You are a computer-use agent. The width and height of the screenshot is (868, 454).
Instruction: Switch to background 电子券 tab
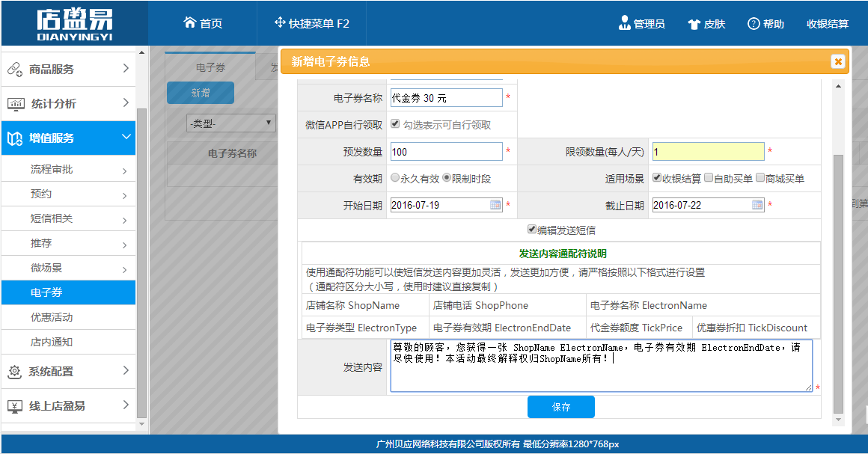pos(210,67)
